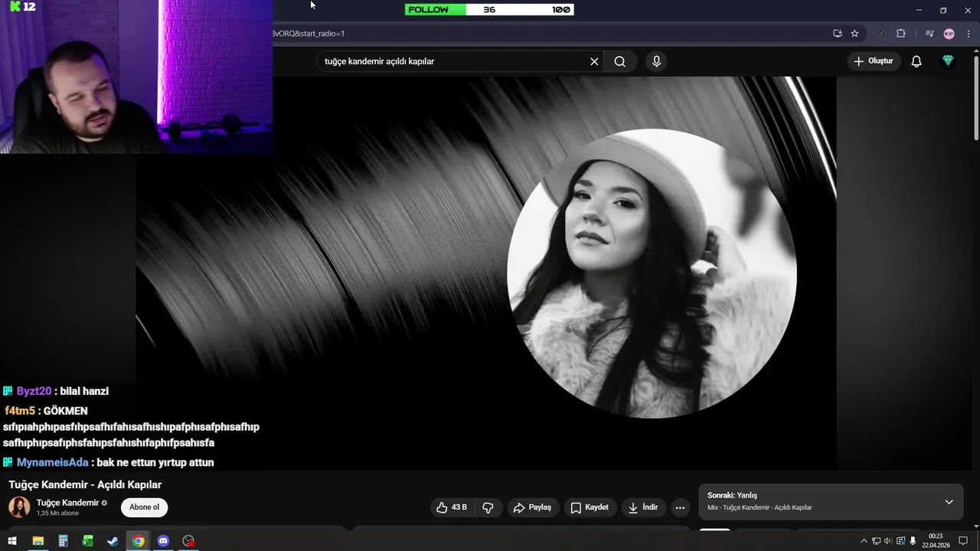Dislike the video with thumbs down
The height and width of the screenshot is (551, 980).
tap(488, 507)
